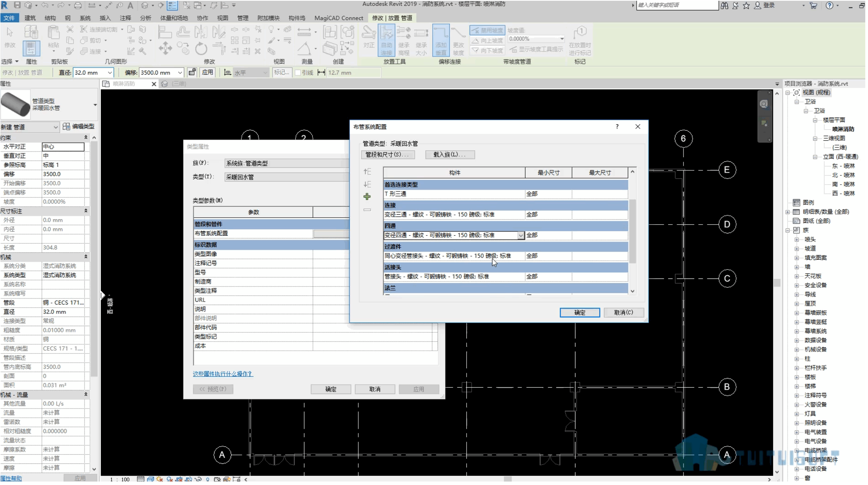
Task: Click the 在放置时进行标记 tag icon
Action: coord(580,40)
